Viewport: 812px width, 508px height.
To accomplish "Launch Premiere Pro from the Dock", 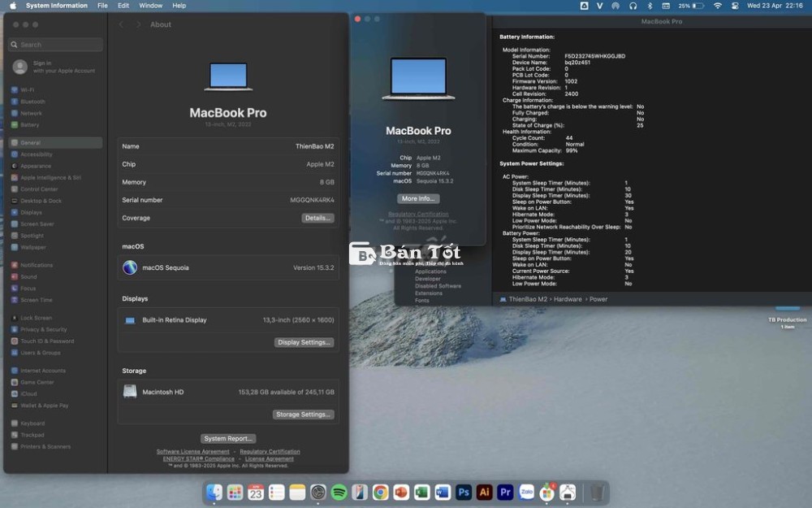I will [505, 492].
